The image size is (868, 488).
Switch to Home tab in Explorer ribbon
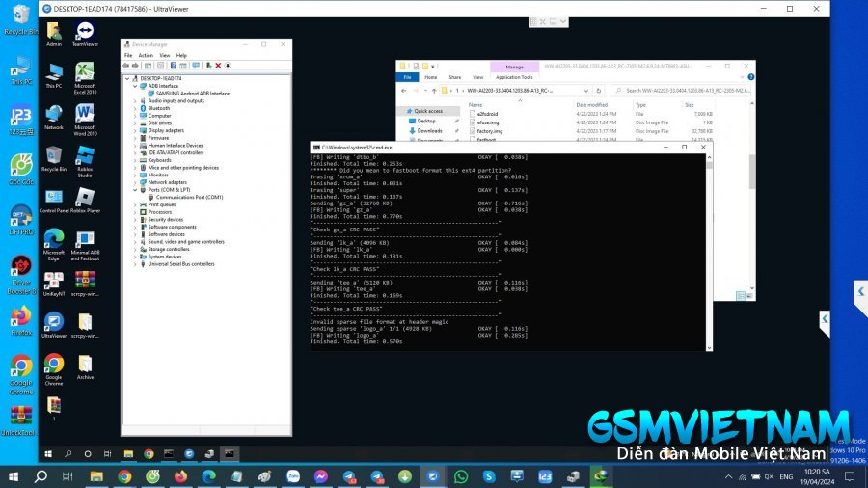(x=431, y=77)
